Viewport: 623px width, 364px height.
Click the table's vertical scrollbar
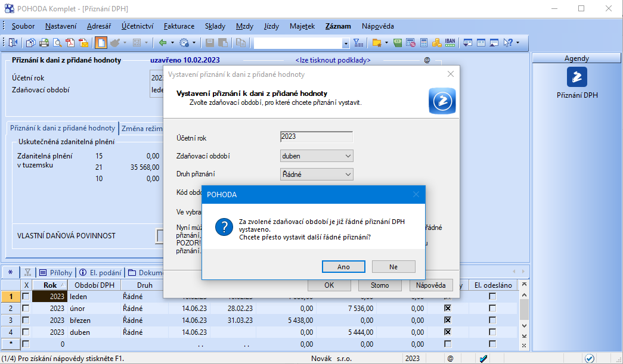(x=523, y=310)
